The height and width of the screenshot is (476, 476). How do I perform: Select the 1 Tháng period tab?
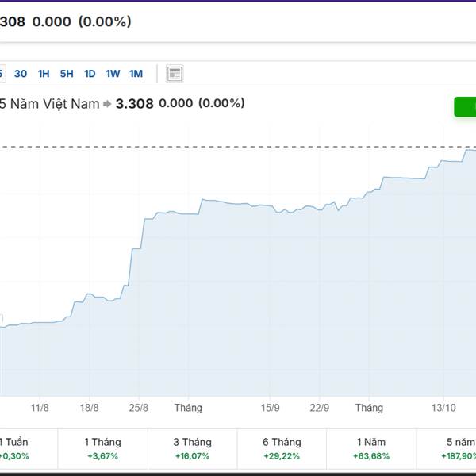[102, 448]
